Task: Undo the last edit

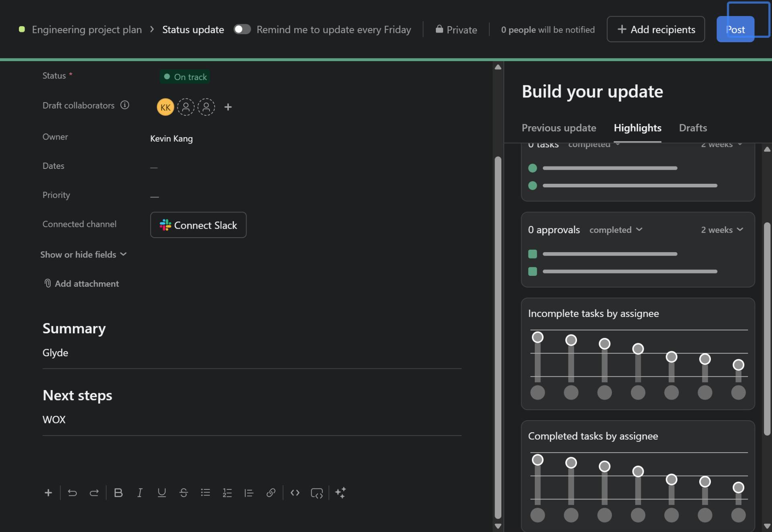Action: [x=72, y=493]
